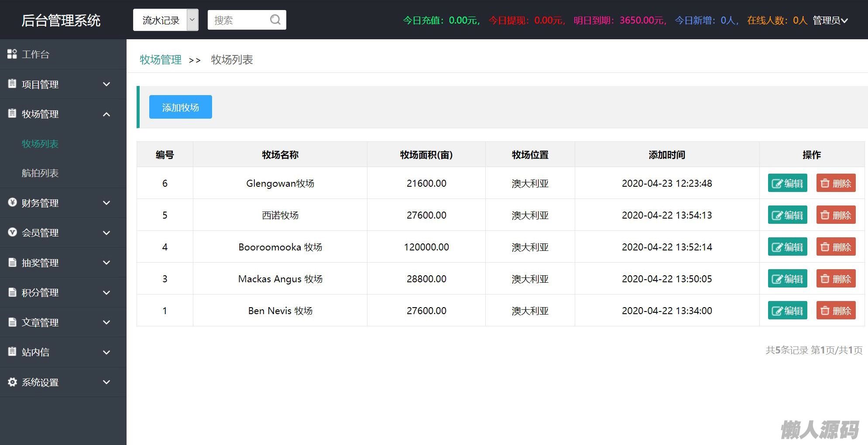The image size is (868, 445).
Task: Click the 文章管理 document icon
Action: coord(12,322)
